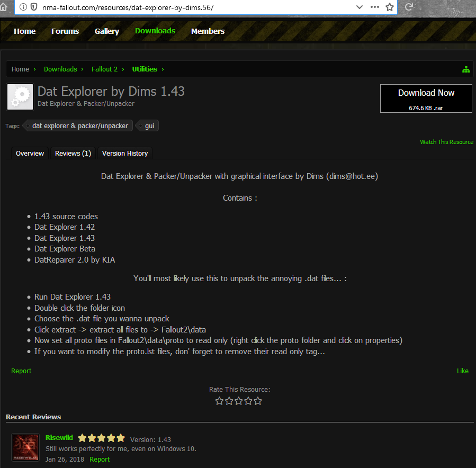The image size is (476, 468).
Task: Open Risewild's avatar image
Action: 25,447
